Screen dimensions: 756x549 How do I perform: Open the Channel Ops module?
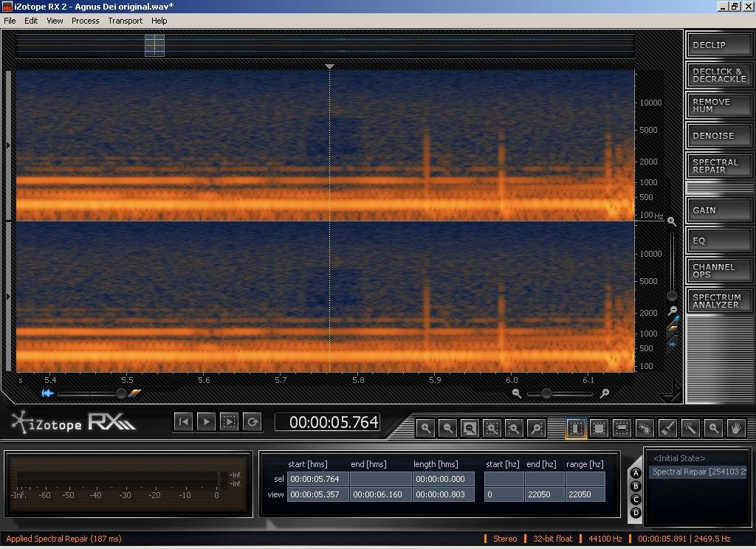click(x=719, y=271)
